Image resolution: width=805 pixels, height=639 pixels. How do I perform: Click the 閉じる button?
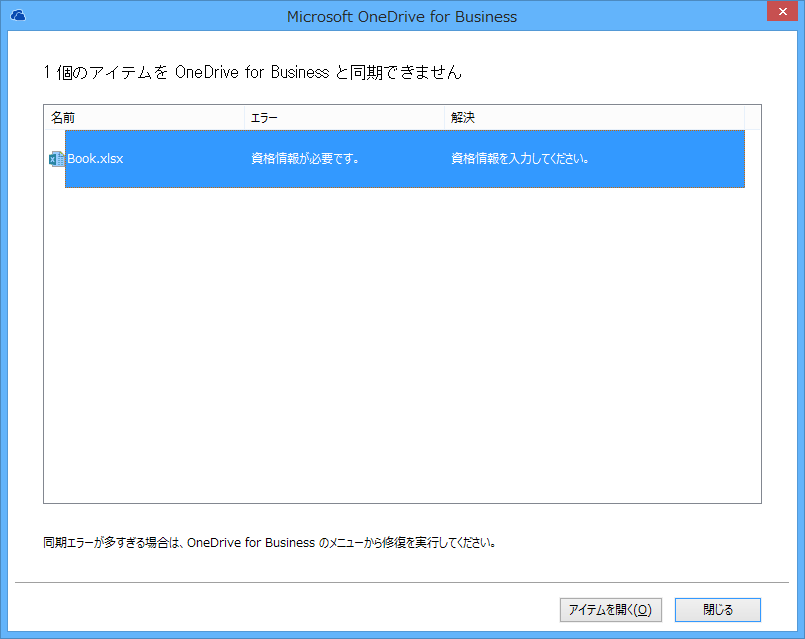tap(718, 610)
